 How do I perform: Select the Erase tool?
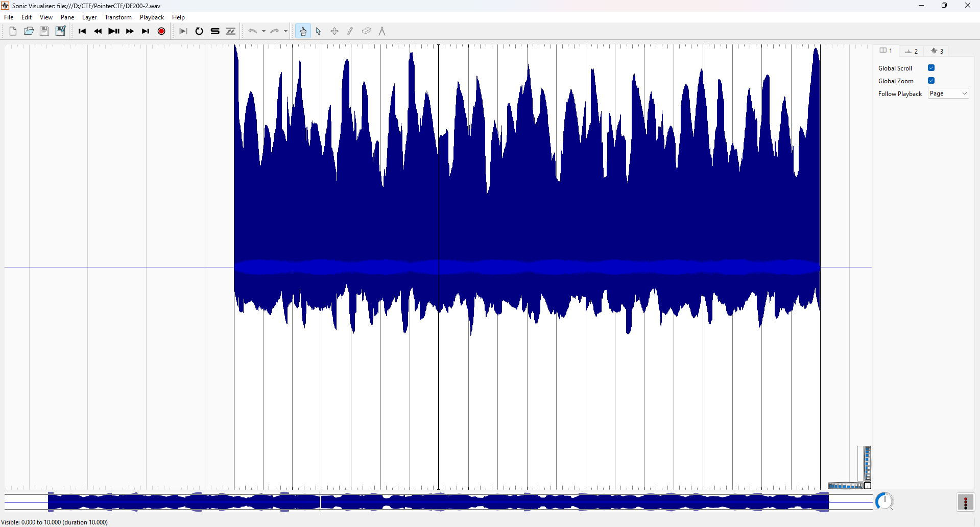tap(366, 31)
